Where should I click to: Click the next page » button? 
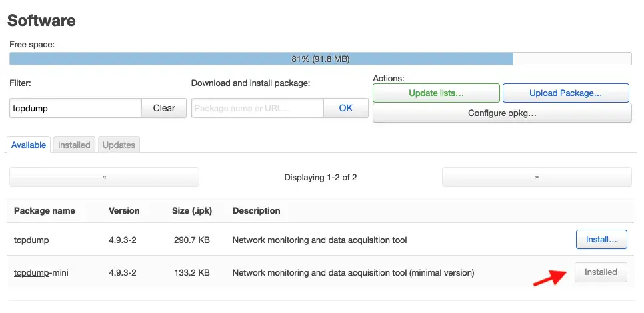pyautogui.click(x=537, y=177)
